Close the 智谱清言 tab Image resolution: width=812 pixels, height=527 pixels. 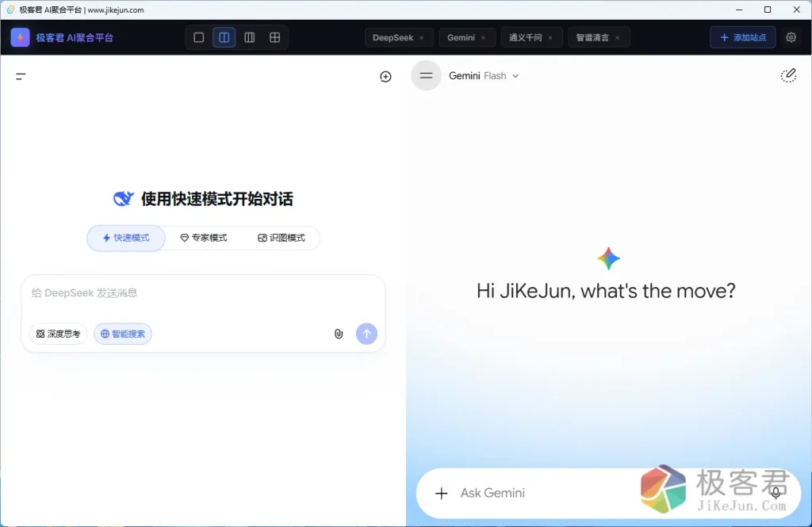click(x=617, y=38)
